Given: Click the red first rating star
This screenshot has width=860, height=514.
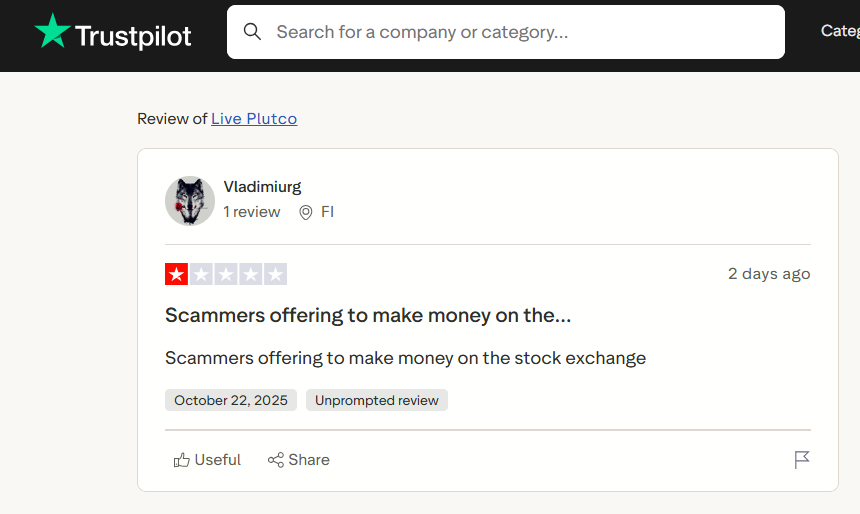Looking at the screenshot, I should tap(176, 274).
